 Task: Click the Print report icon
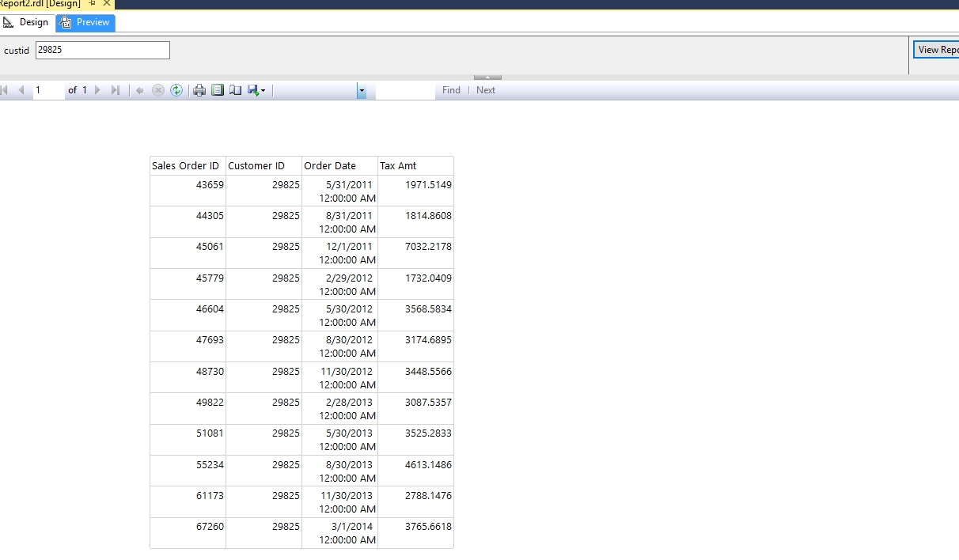click(199, 90)
